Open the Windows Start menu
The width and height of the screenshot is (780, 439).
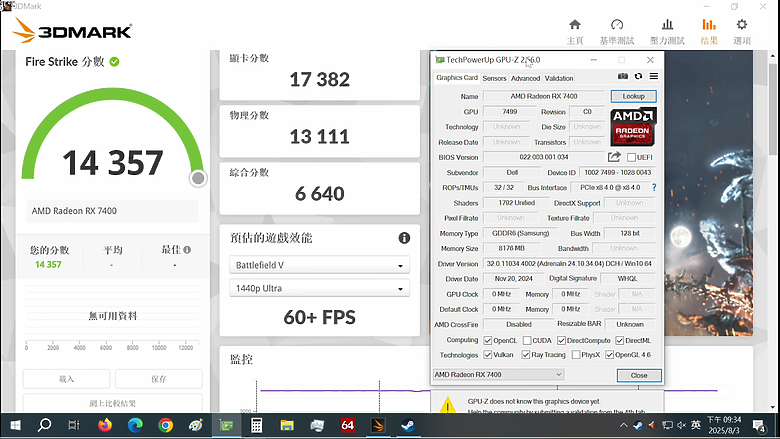pos(15,426)
